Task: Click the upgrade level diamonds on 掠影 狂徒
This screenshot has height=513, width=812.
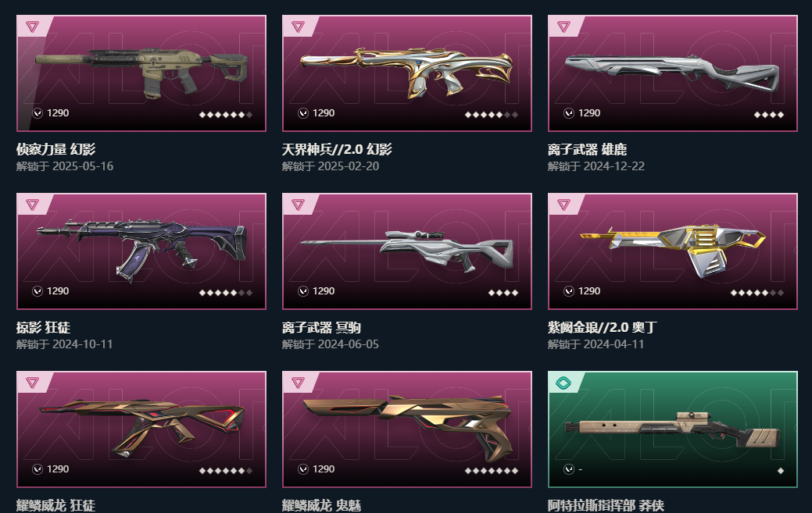Action: tap(226, 293)
